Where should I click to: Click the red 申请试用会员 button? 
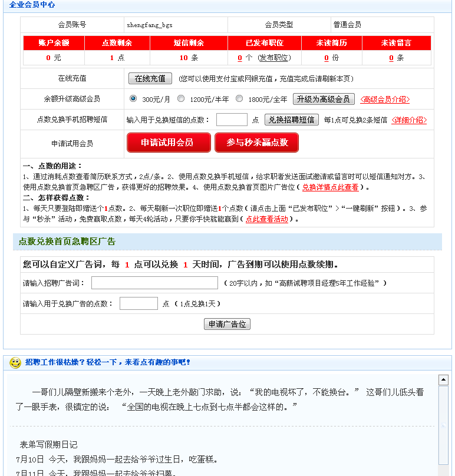pyautogui.click(x=167, y=143)
